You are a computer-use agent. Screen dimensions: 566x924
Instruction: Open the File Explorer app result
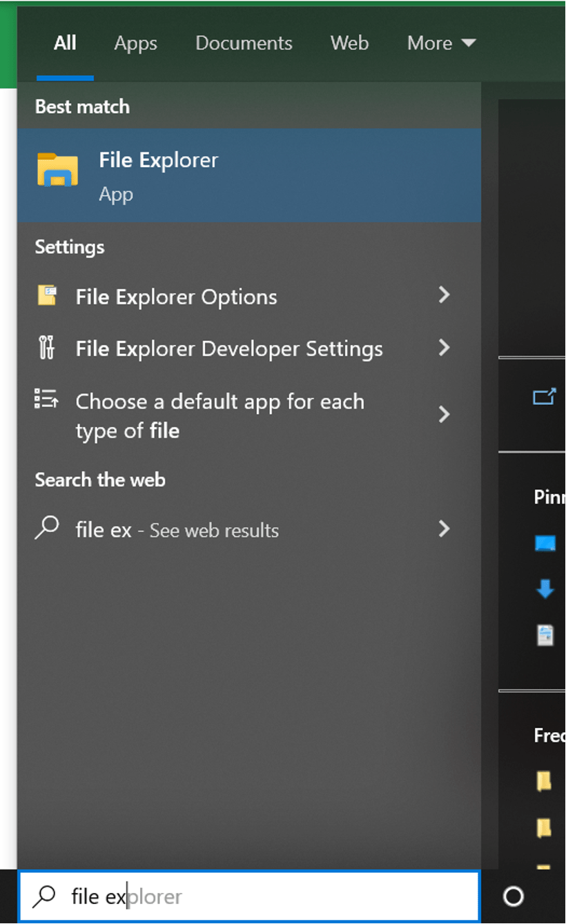point(249,175)
